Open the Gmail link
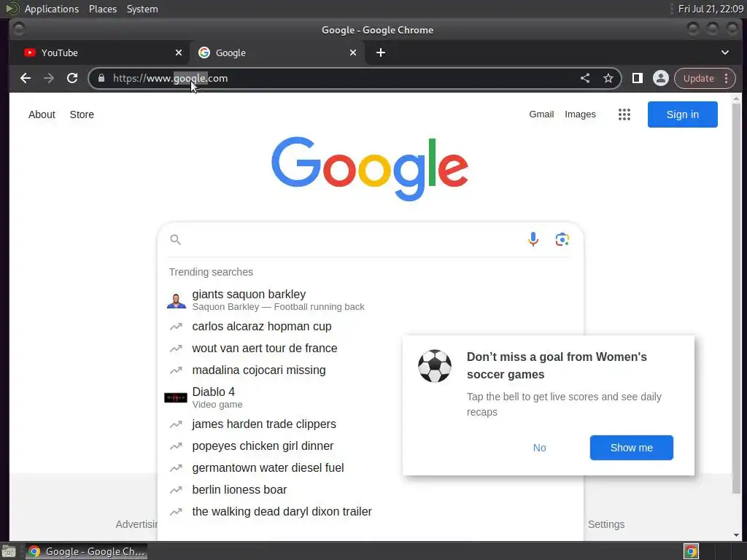The width and height of the screenshot is (747, 560). click(x=541, y=114)
